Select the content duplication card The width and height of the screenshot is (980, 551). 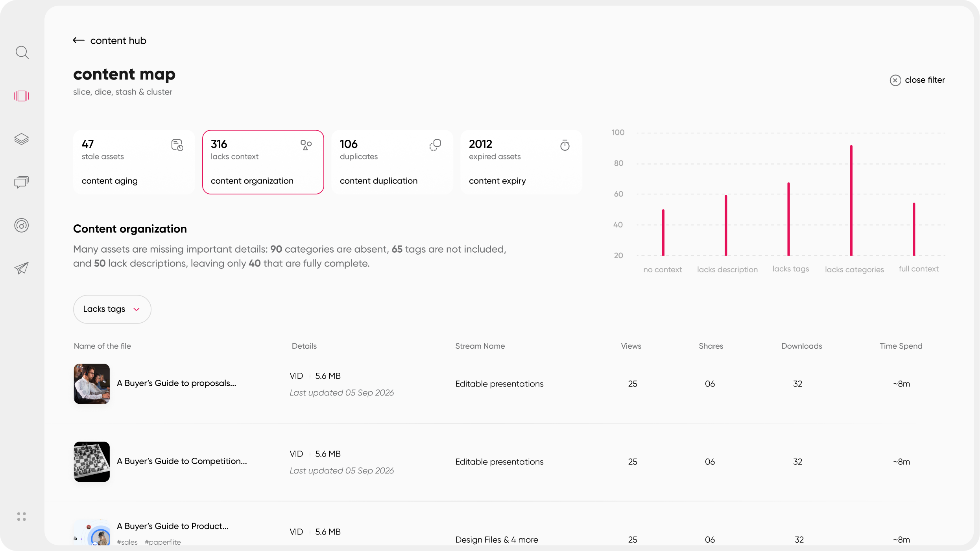tap(392, 162)
